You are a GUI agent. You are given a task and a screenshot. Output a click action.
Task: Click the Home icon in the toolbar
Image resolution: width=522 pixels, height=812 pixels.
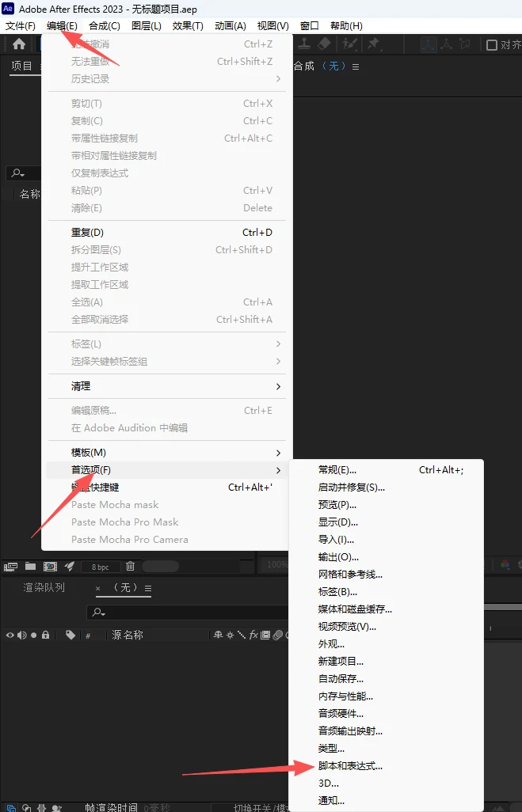coord(19,44)
